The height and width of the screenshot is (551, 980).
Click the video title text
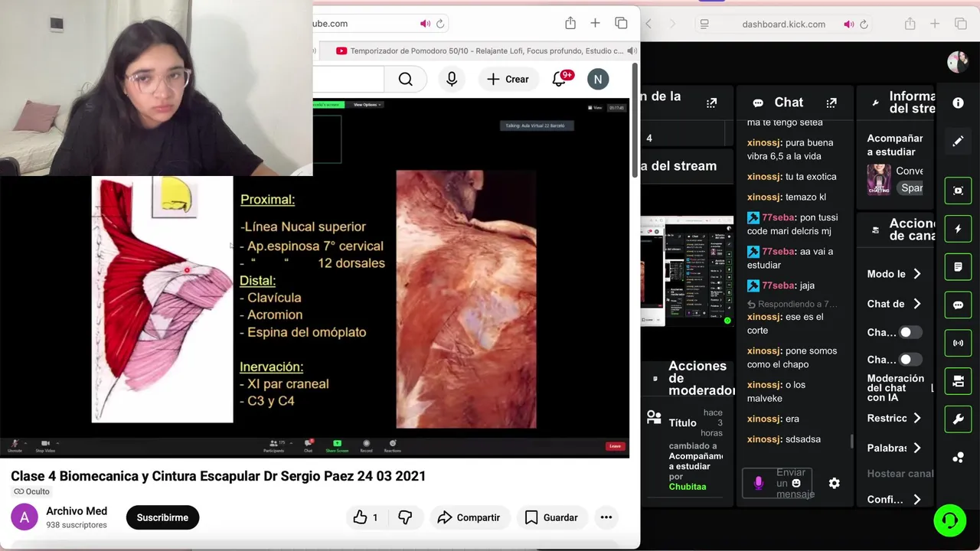click(x=218, y=476)
